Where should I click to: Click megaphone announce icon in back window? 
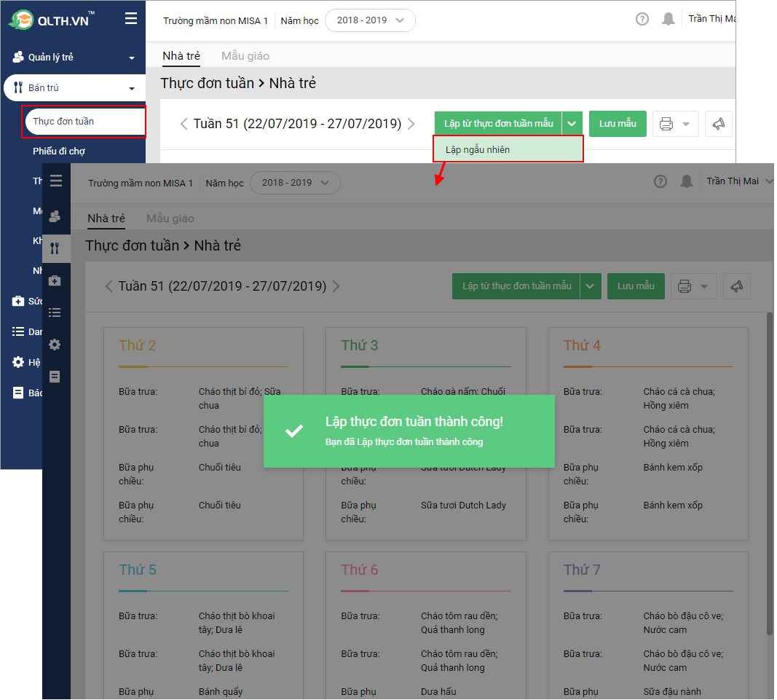tap(719, 123)
